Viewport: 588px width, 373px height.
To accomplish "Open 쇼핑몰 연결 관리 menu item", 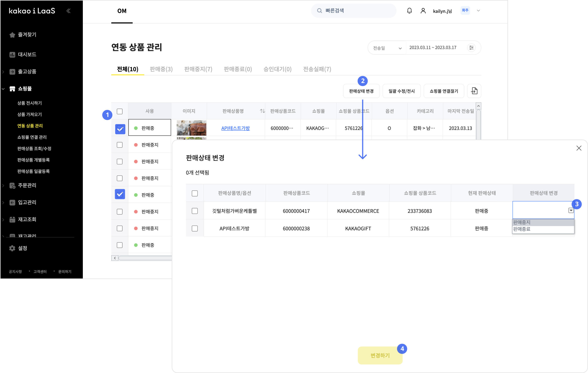I will click(x=32, y=137).
